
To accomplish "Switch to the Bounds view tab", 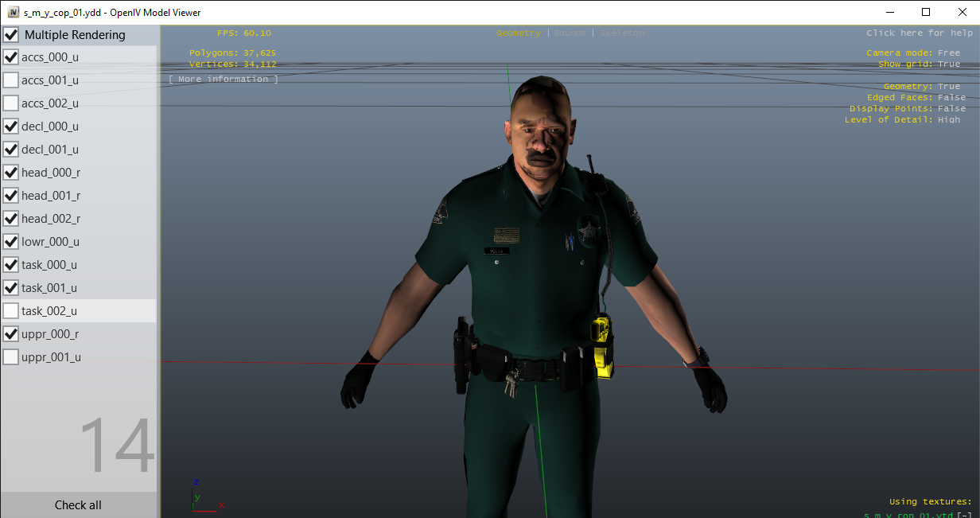I will (570, 33).
